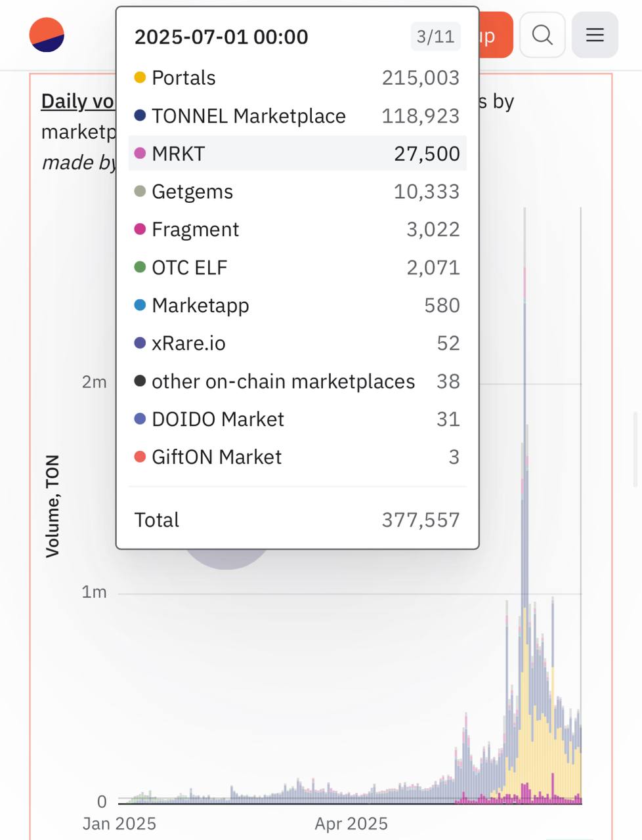
Task: Click the 3/11 series counter badge
Action: tap(436, 36)
